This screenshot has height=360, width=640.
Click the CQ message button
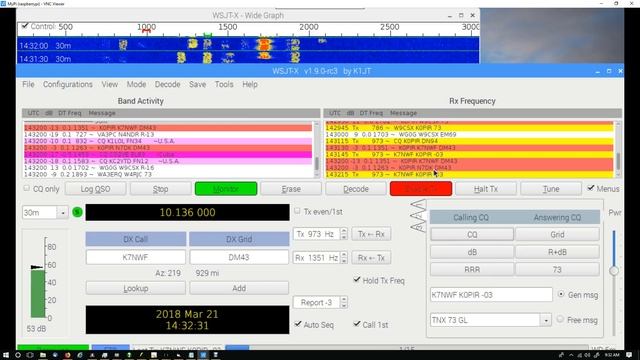tap(472, 235)
